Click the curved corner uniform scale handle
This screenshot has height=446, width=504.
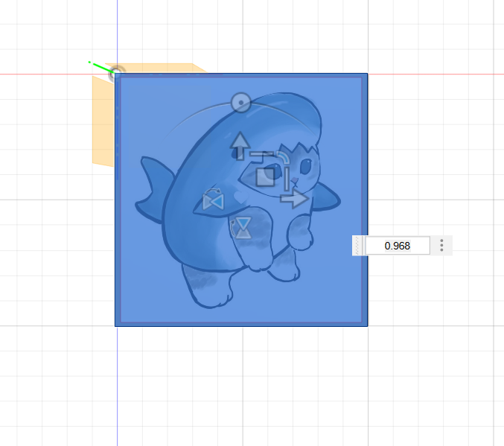283,158
